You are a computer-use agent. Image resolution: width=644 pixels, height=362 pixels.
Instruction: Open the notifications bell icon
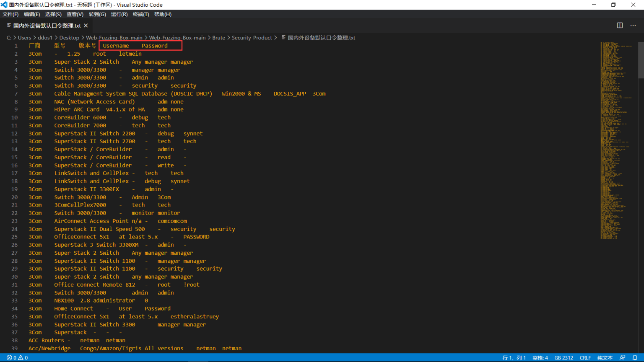coord(635,357)
